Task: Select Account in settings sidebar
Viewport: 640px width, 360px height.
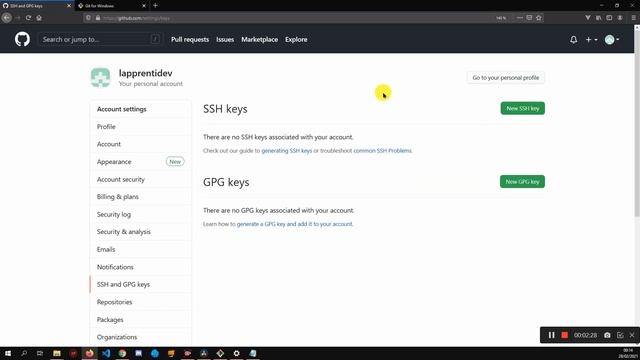Action: point(141,144)
